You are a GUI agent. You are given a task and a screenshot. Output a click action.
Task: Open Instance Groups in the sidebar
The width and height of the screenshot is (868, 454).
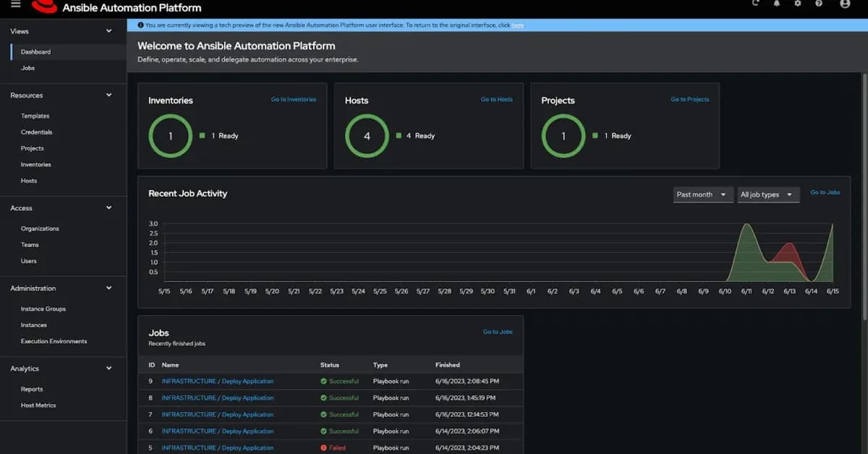(x=43, y=309)
